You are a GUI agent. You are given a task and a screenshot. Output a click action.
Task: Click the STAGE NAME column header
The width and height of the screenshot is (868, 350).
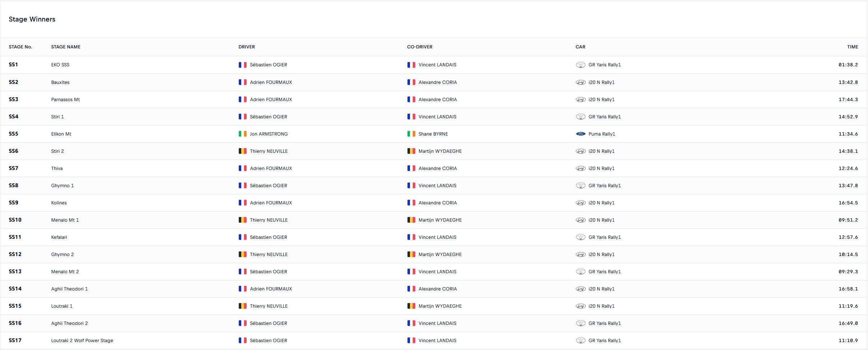pyautogui.click(x=66, y=47)
